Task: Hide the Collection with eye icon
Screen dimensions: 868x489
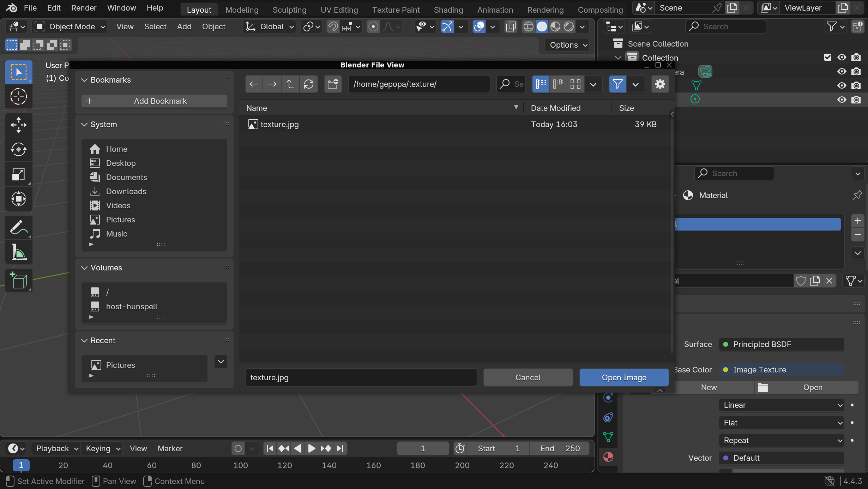Action: (842, 57)
